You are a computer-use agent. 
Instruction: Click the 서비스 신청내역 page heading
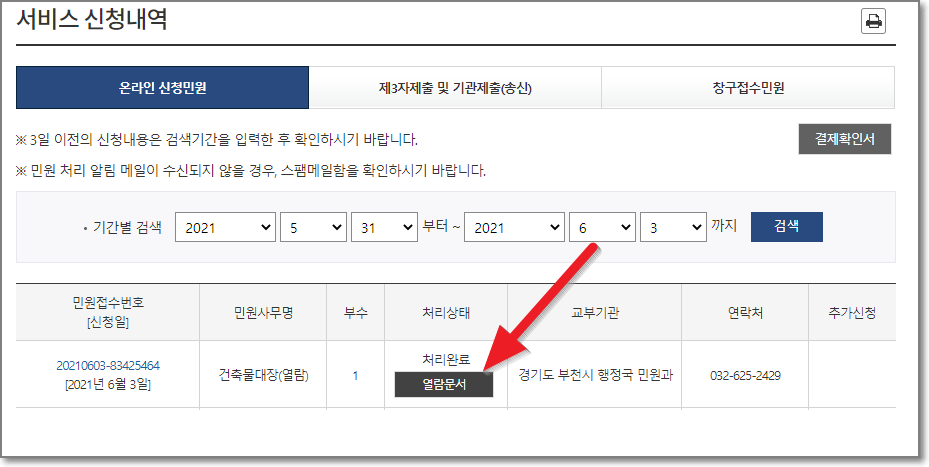tap(92, 20)
